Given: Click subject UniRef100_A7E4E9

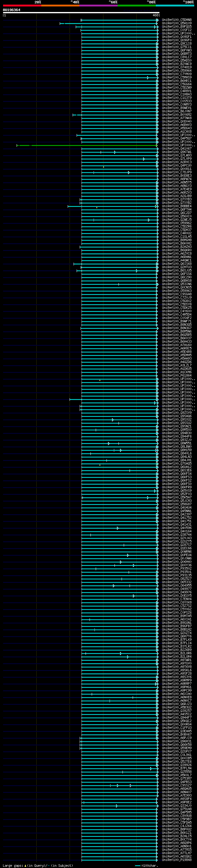Looking at the screenshot, I should pos(177,189).
